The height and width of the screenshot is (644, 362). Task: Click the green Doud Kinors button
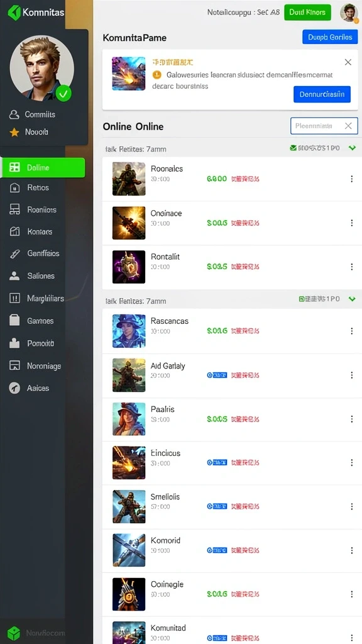307,13
